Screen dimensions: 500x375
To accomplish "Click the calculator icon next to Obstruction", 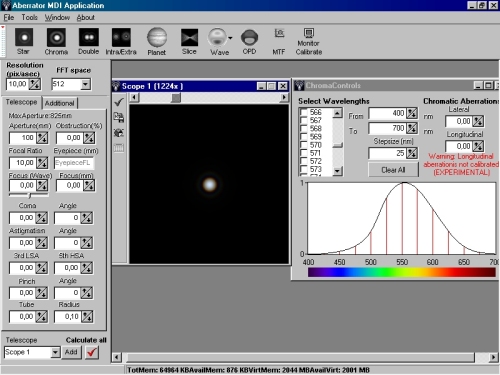I will coord(89,138).
